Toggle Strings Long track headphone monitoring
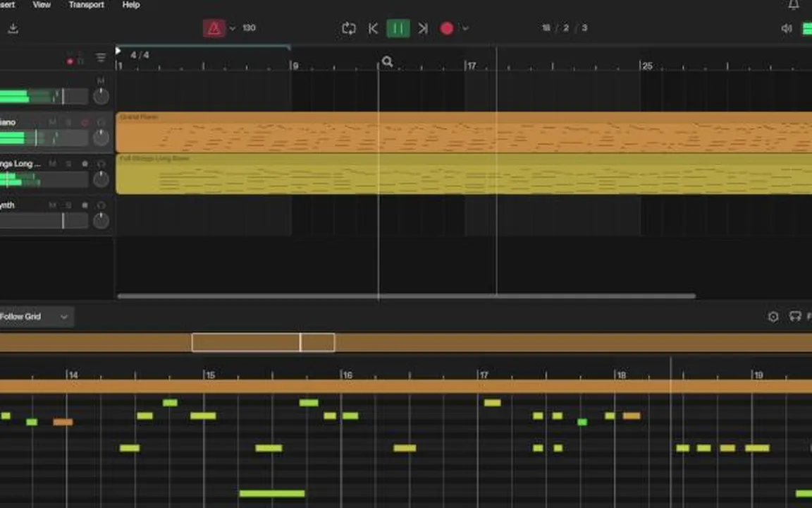Screen dimensions: 812x508 point(101,164)
